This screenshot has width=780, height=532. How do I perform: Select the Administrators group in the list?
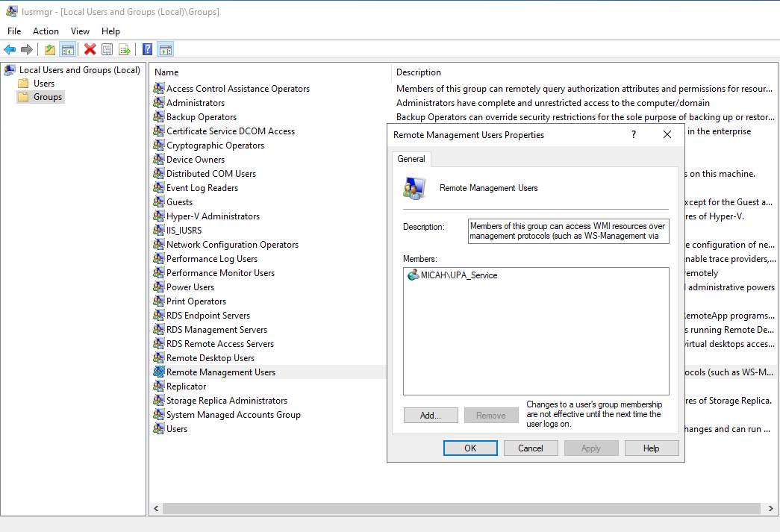click(x=195, y=103)
